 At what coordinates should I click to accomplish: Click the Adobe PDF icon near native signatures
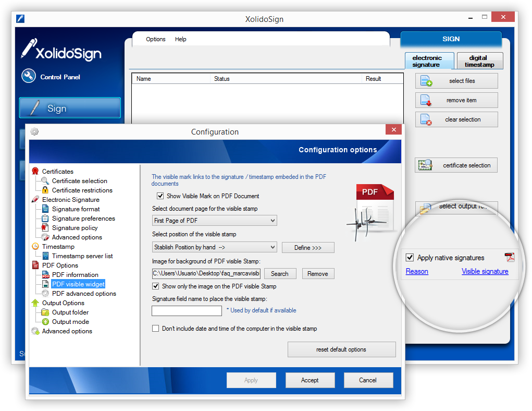510,257
